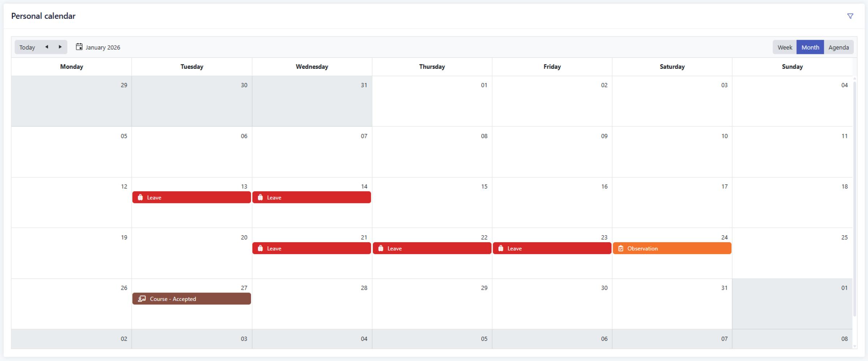Click the luggage icon on Tuesday 13 Leave

pyautogui.click(x=140, y=197)
